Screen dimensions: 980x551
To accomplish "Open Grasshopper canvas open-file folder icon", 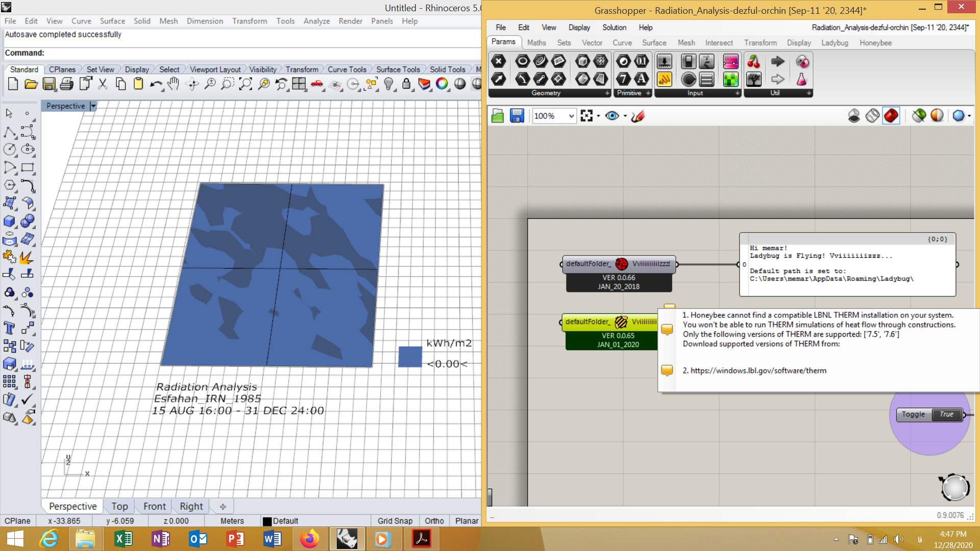I will [x=498, y=116].
